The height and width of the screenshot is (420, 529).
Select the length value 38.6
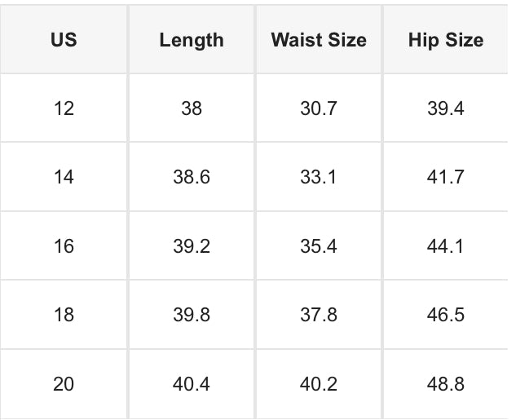click(192, 177)
